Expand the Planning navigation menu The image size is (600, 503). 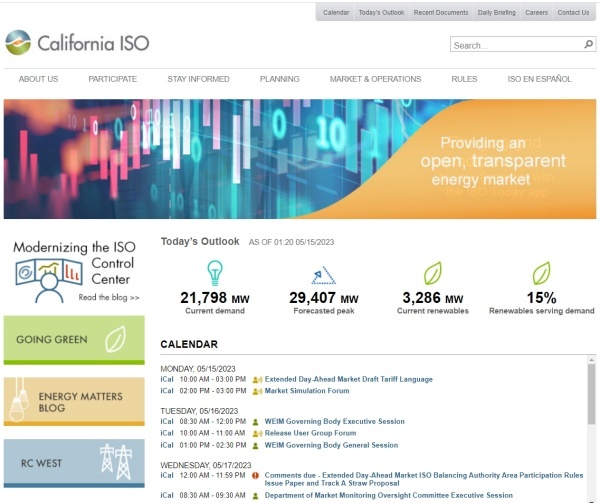279,79
